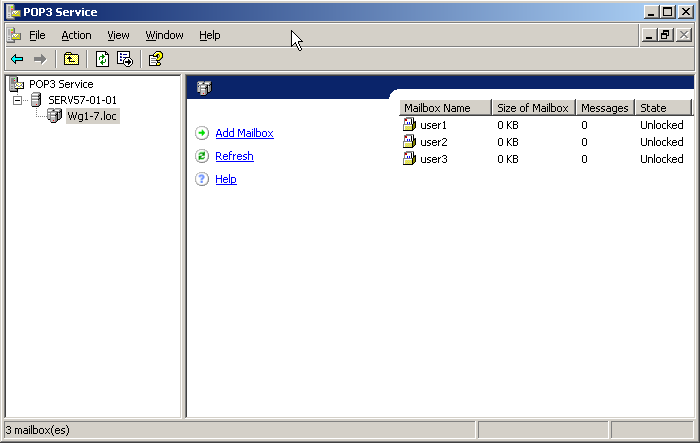Viewport: 700px width, 443px height.
Task: Click the Back arrow toolbar icon
Action: (x=17, y=59)
